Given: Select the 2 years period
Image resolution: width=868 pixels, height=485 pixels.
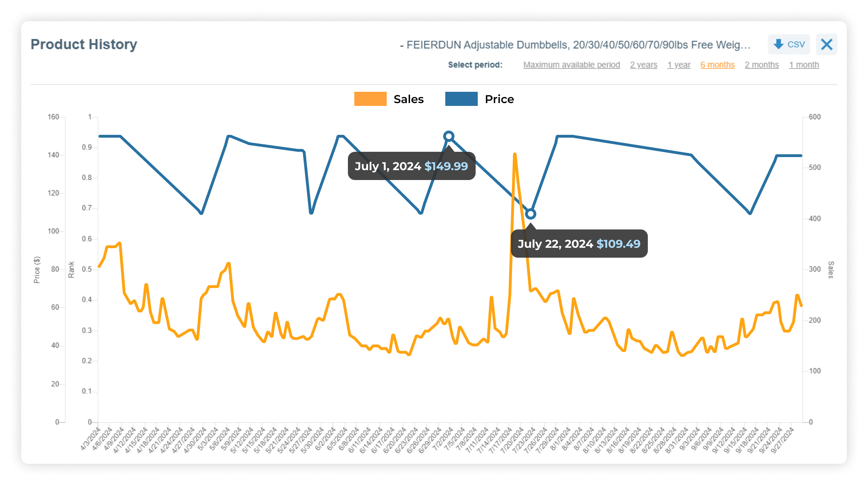Looking at the screenshot, I should tap(643, 65).
